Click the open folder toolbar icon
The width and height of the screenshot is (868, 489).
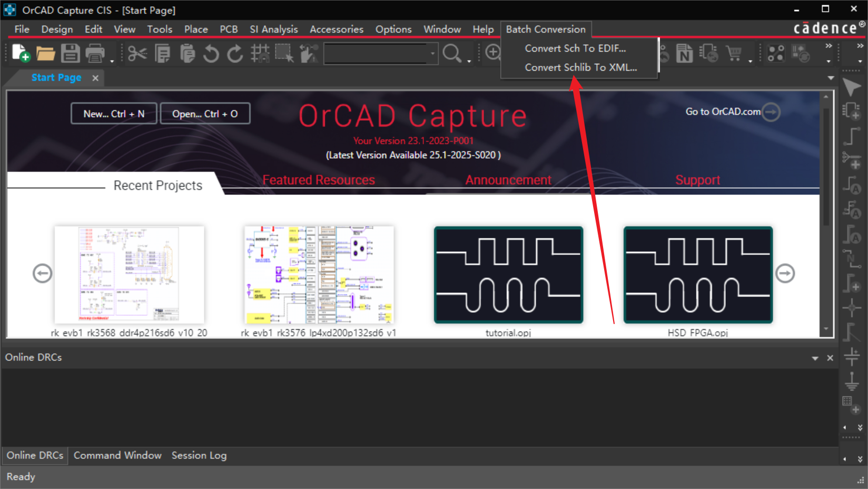45,53
